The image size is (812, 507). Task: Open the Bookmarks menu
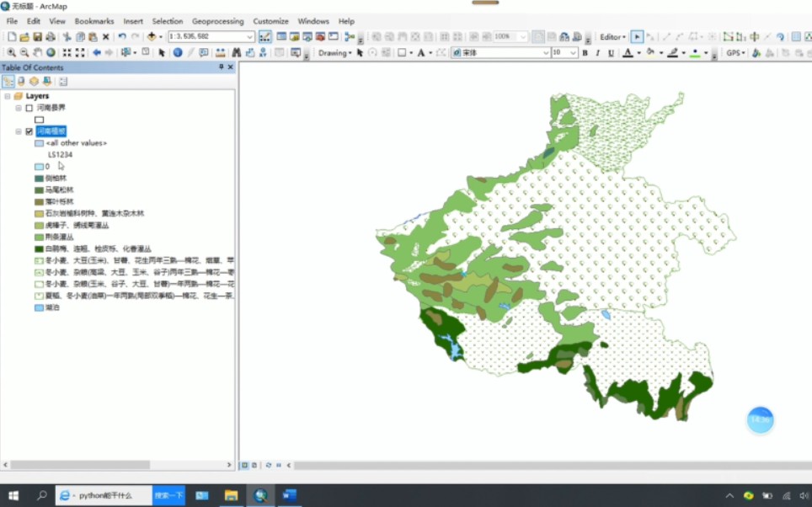[94, 21]
